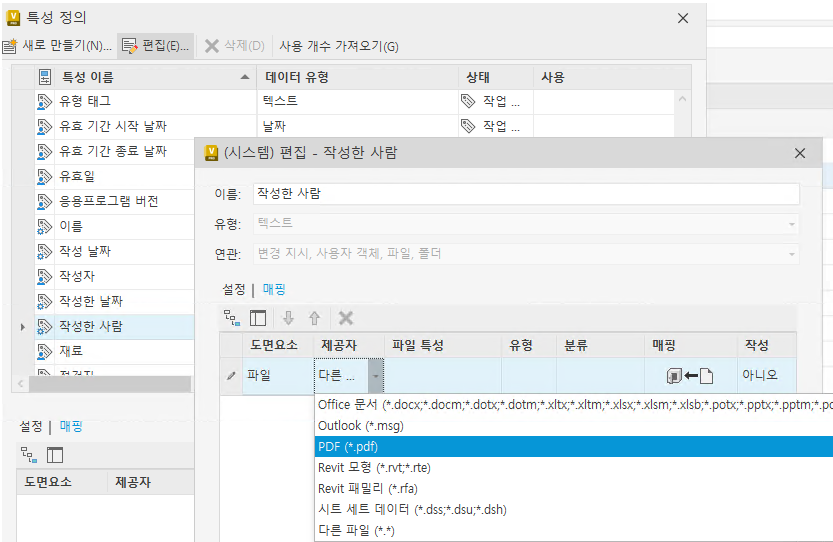Select the 작성 날짜 property row
This screenshot has height=542, width=833.
(115, 251)
